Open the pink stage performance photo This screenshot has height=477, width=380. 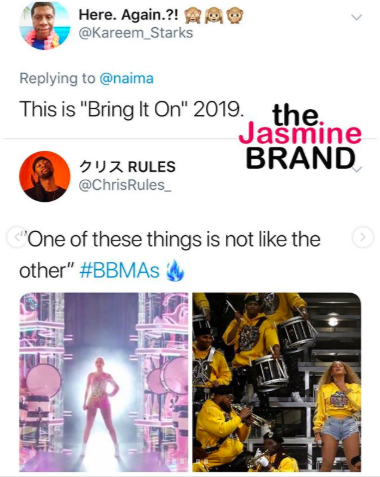[x=104, y=382]
